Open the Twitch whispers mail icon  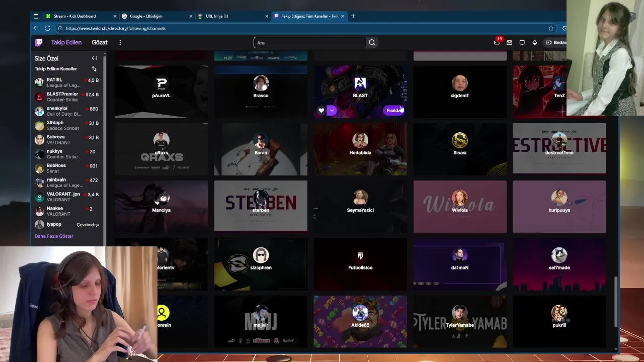[x=509, y=43]
